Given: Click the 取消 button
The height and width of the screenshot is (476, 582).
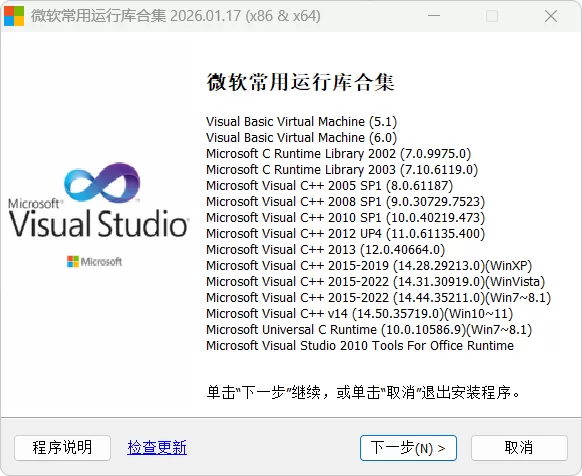Looking at the screenshot, I should 519,448.
